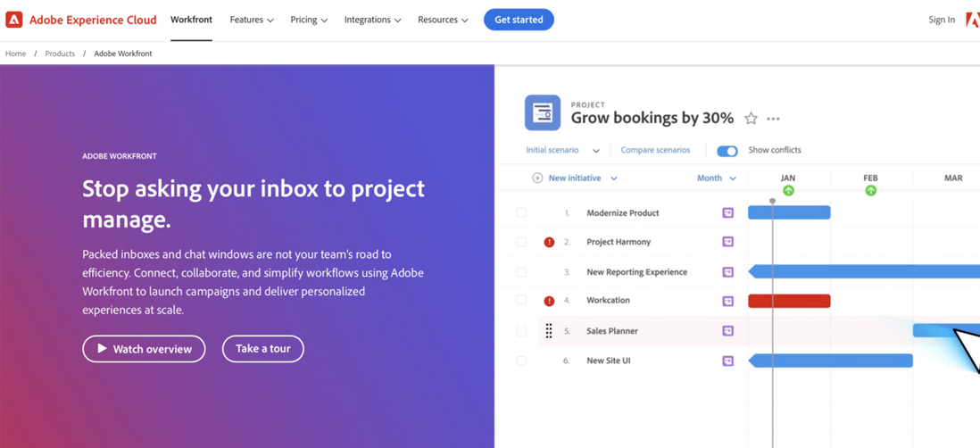Click the green arrow marker under JAN

point(788,191)
